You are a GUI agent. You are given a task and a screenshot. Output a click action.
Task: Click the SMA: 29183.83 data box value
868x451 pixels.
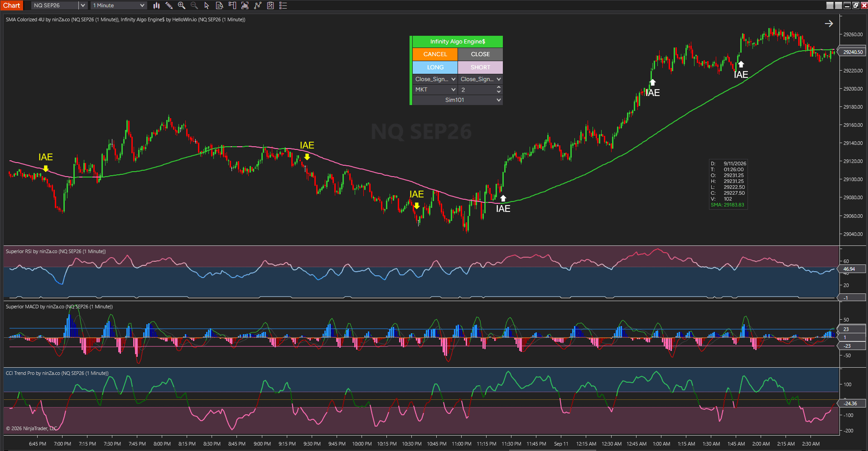tap(727, 205)
